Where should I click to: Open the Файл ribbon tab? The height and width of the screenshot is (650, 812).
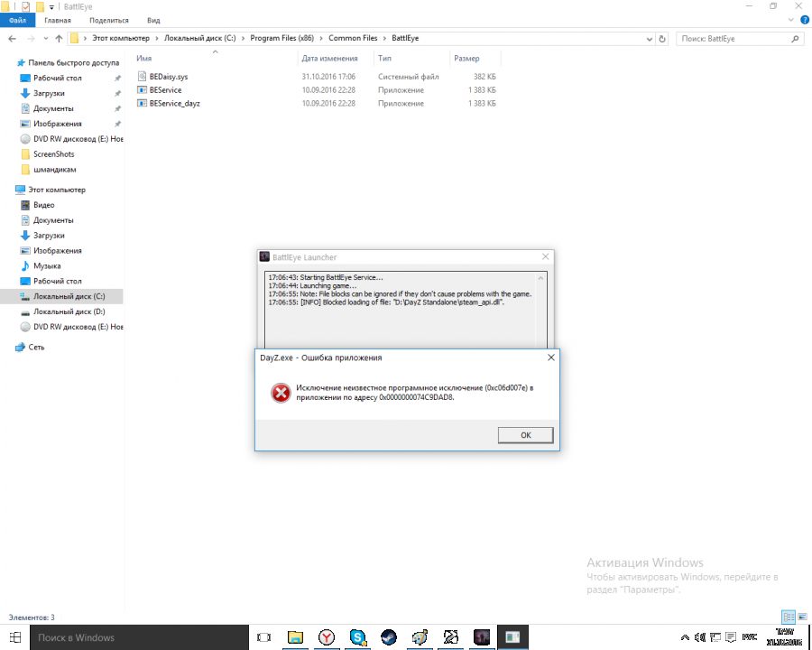click(x=17, y=20)
